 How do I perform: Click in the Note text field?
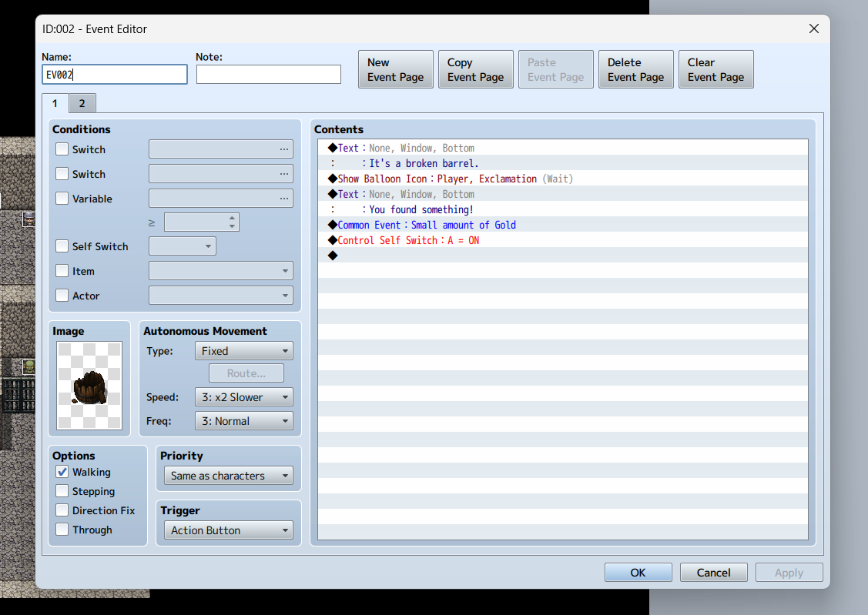click(268, 74)
